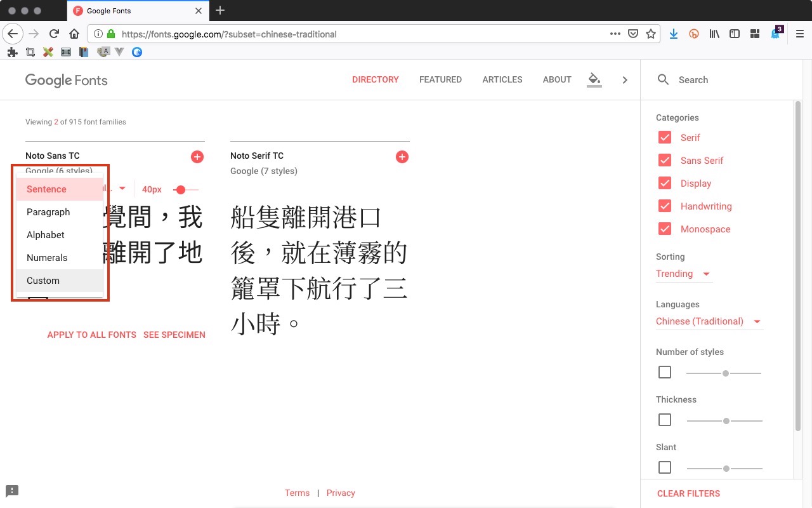Click the orange Bitly extension icon

[x=694, y=34]
